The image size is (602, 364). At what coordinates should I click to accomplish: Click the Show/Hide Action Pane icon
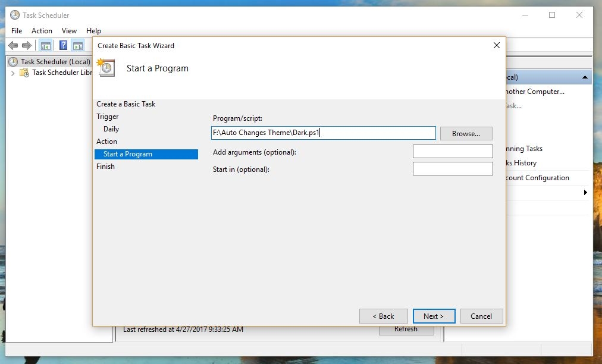pyautogui.click(x=78, y=46)
